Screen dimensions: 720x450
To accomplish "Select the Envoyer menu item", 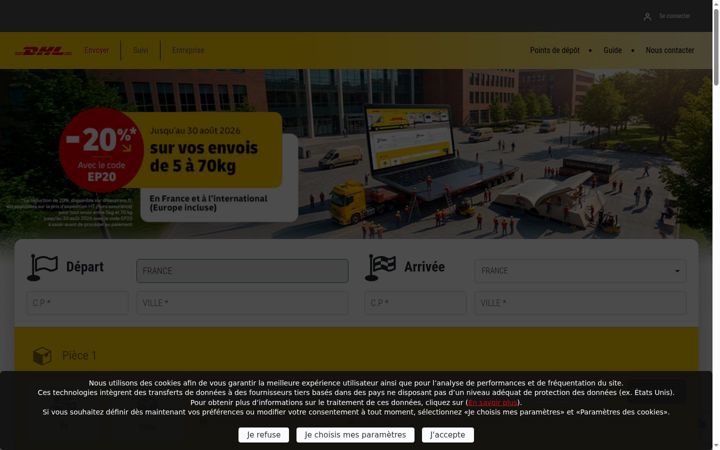I will 96,51.
